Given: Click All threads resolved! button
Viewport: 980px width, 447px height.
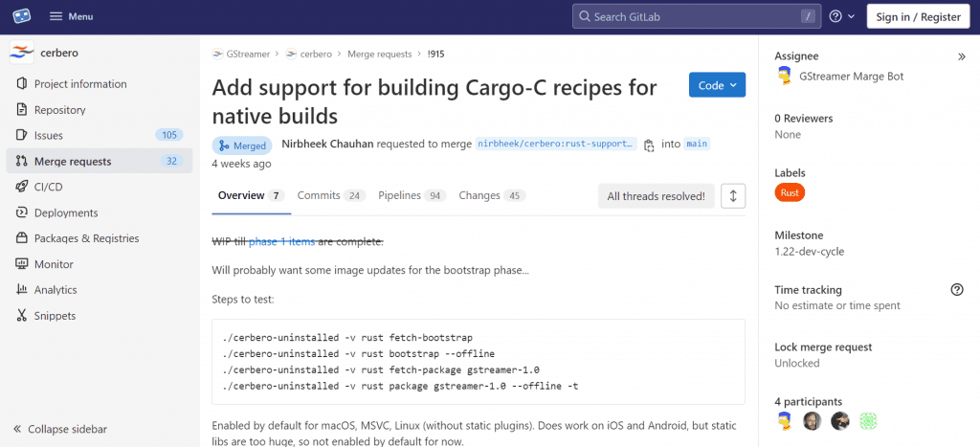Looking at the screenshot, I should pyautogui.click(x=656, y=196).
